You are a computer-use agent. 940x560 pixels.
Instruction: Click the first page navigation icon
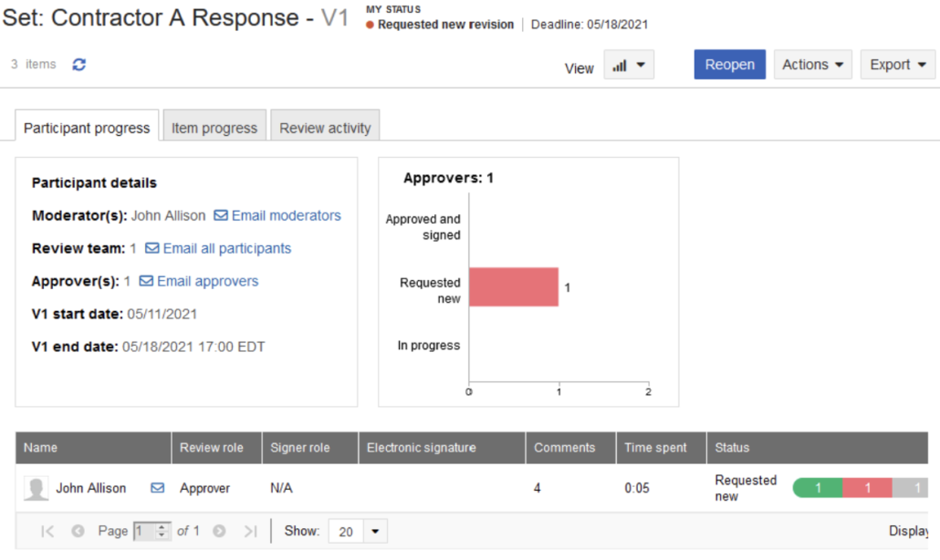(x=47, y=531)
